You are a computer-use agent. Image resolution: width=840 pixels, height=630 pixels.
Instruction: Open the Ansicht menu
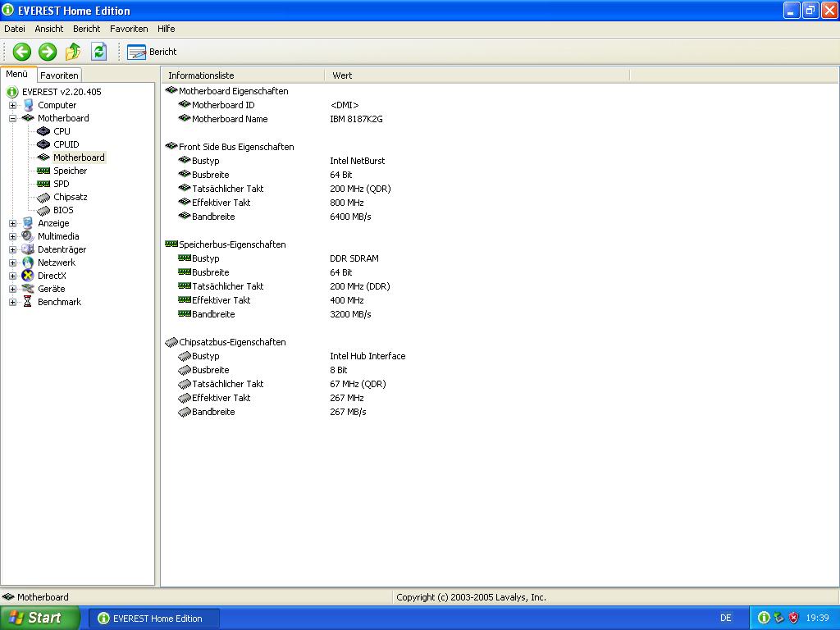(x=48, y=29)
